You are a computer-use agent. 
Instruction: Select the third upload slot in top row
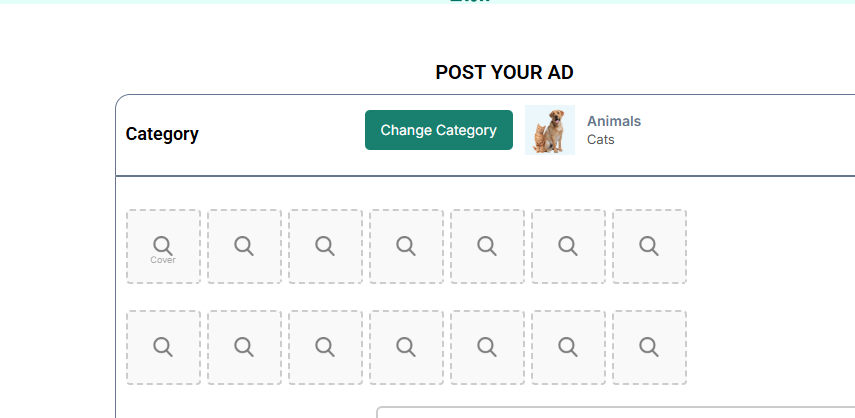[x=325, y=246]
